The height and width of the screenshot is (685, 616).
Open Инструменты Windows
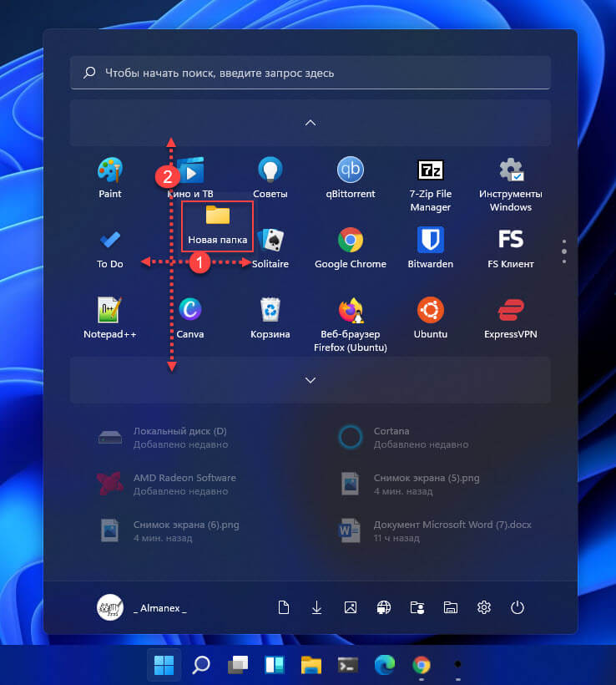coord(510,184)
